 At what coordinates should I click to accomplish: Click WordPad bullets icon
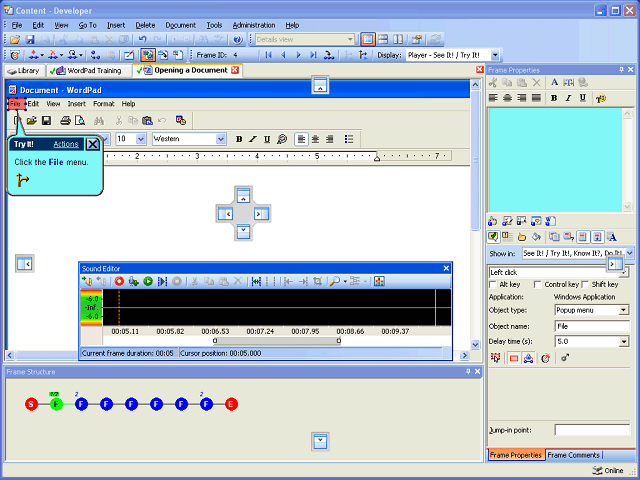point(349,139)
